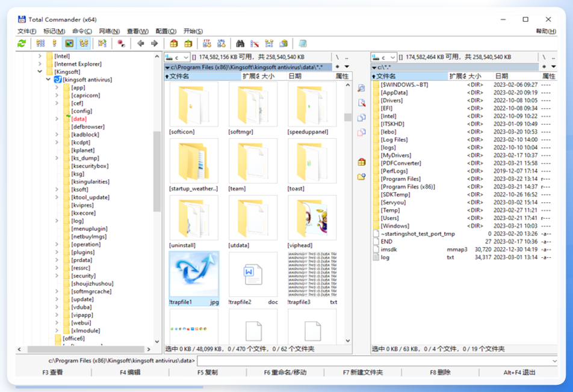Click the unpack files icon in top toolbar

click(188, 43)
